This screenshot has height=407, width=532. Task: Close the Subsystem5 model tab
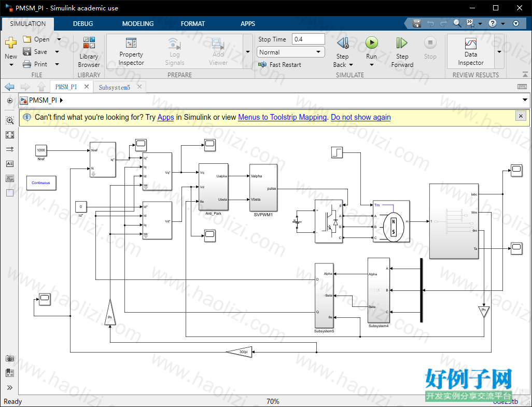tap(139, 87)
